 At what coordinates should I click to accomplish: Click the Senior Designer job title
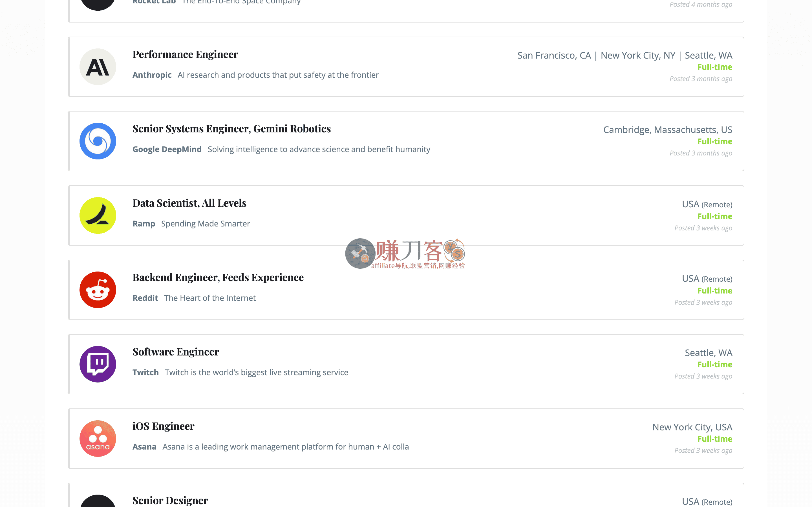coord(170,501)
